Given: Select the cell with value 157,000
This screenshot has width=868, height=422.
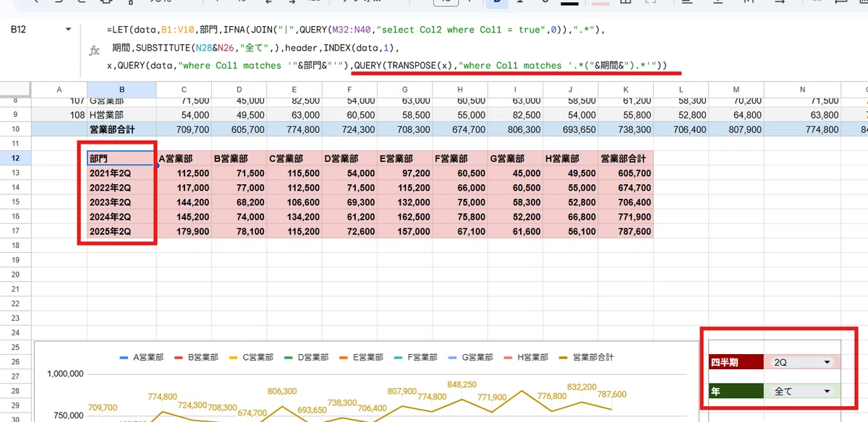Looking at the screenshot, I should click(405, 231).
